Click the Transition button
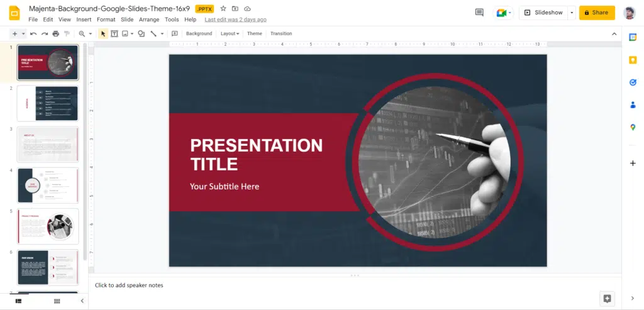 tap(281, 33)
